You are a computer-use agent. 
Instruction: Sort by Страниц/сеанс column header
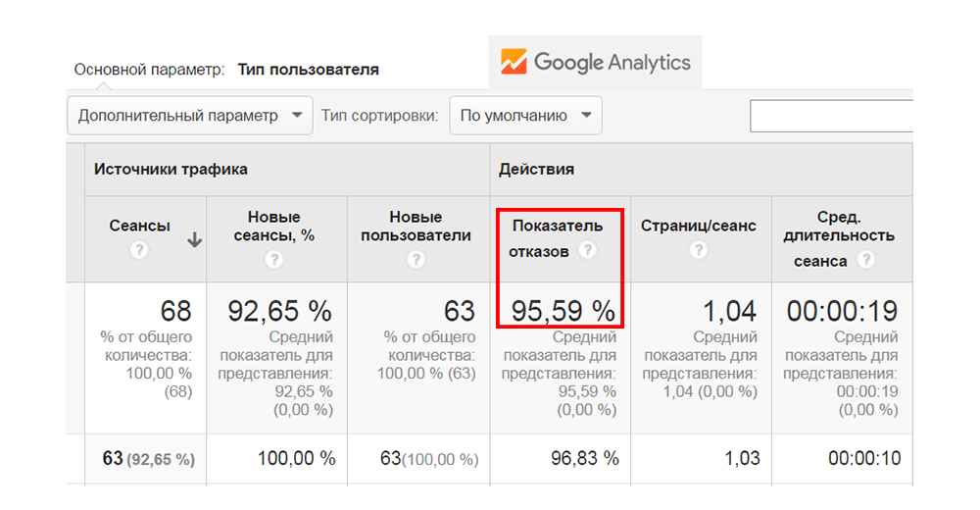pyautogui.click(x=698, y=226)
